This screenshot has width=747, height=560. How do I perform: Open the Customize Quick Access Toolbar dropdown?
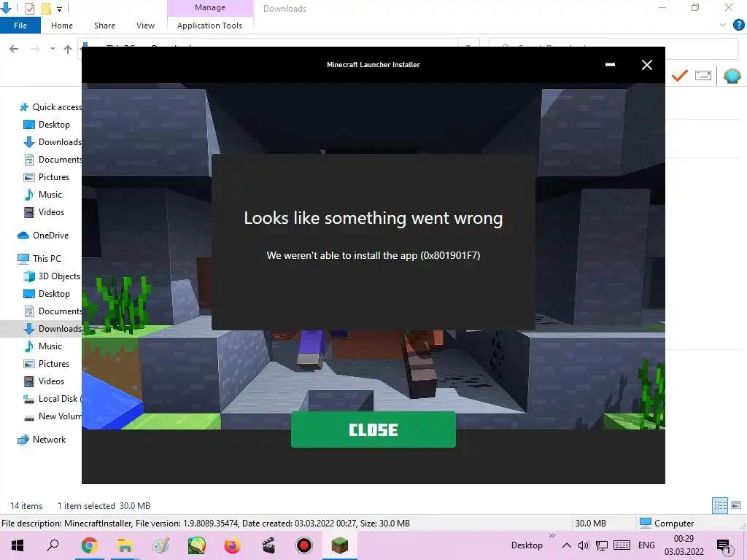[59, 9]
